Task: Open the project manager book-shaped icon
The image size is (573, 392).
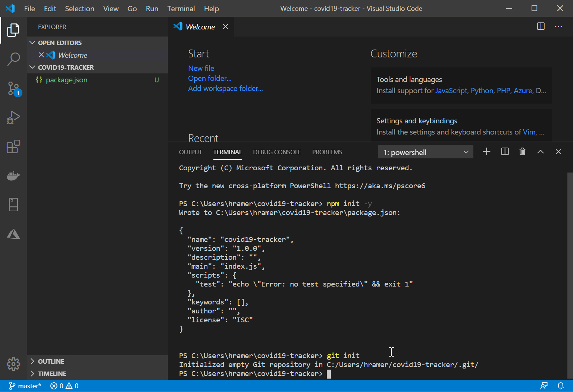Action: (13, 205)
